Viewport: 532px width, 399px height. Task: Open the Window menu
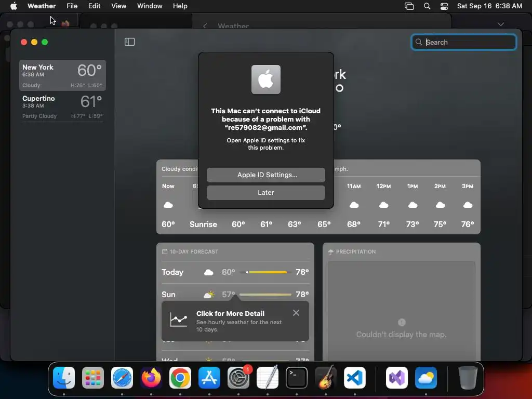click(x=150, y=6)
